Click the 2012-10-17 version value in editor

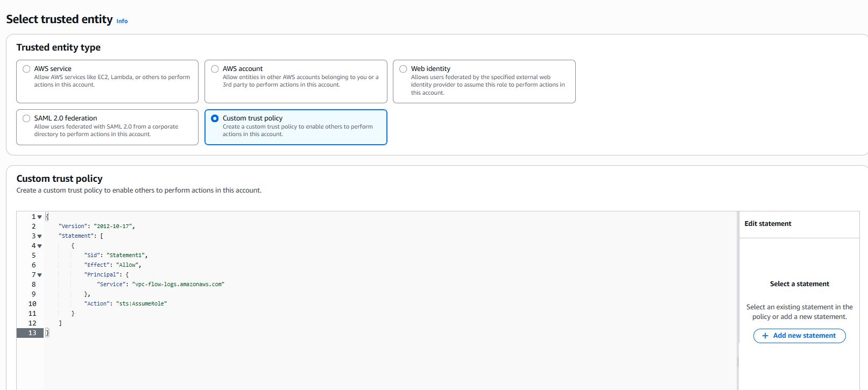(x=114, y=226)
